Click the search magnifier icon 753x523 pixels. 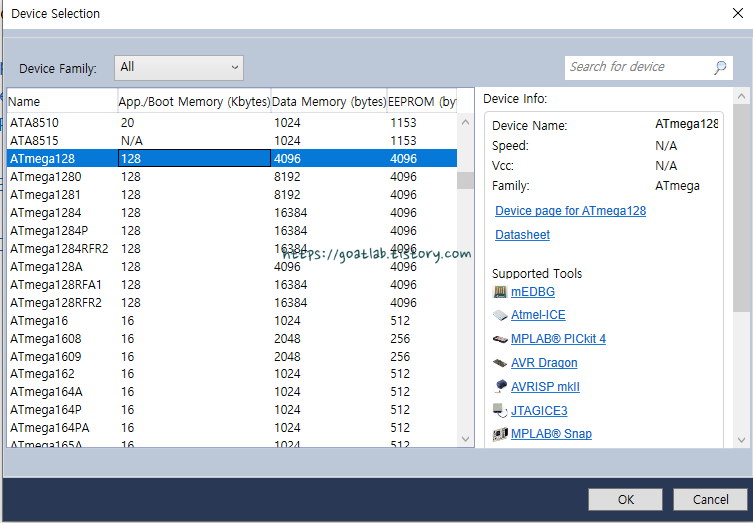coord(720,68)
